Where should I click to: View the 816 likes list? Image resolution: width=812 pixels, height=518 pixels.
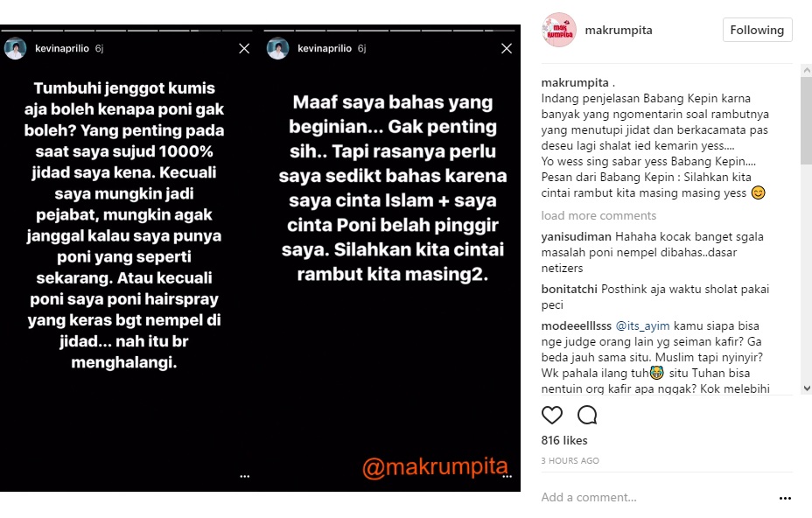point(564,440)
